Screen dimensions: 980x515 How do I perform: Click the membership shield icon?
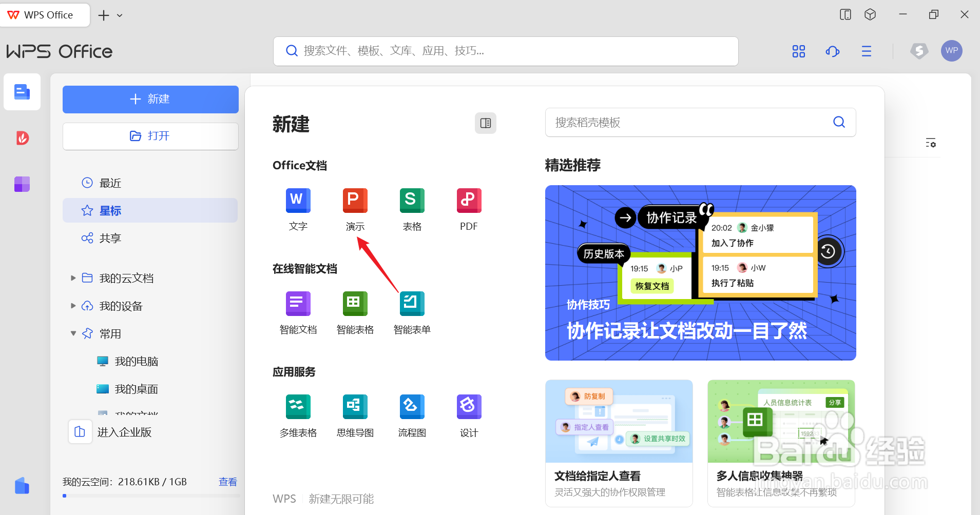[x=919, y=51]
